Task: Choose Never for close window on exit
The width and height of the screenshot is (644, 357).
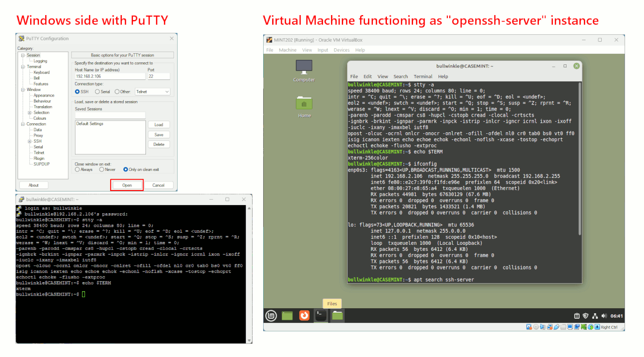Action: tap(101, 169)
